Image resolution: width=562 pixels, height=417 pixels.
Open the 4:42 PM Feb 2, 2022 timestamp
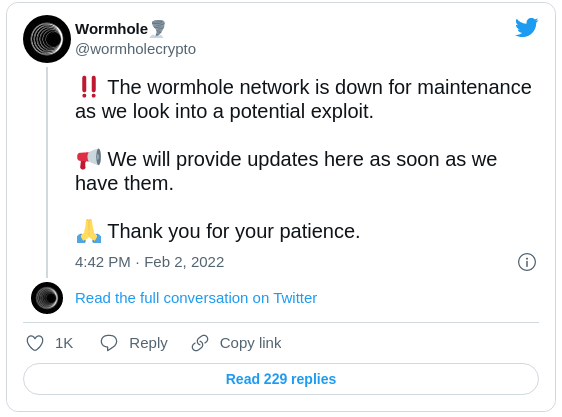pos(149,262)
